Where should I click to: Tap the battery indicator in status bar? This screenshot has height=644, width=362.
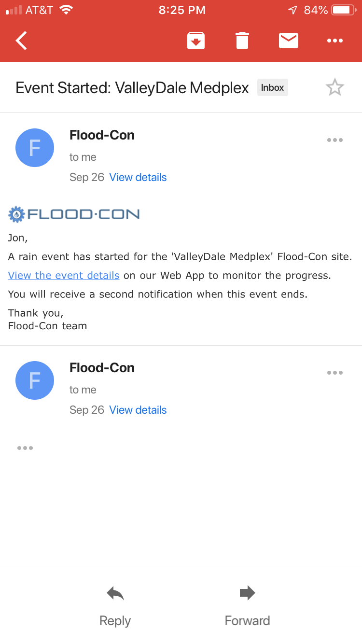343,10
